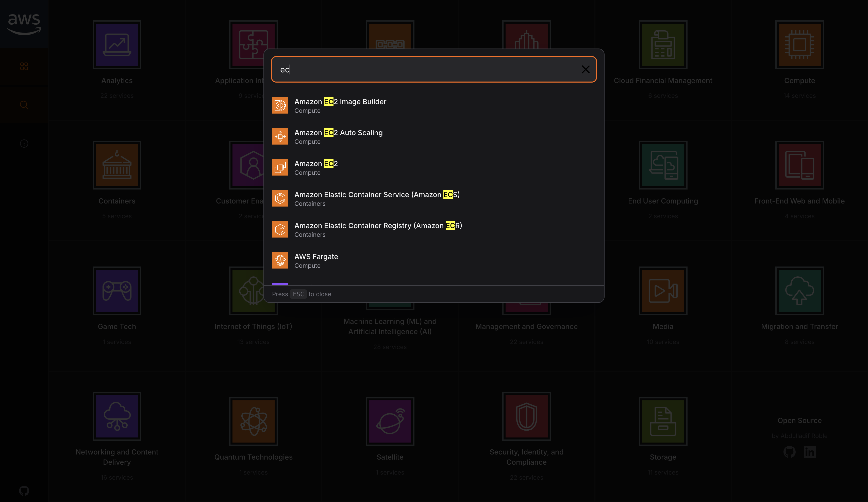The height and width of the screenshot is (502, 868).
Task: Click the Machine Learning (ML) and AI label
Action: pyautogui.click(x=390, y=326)
